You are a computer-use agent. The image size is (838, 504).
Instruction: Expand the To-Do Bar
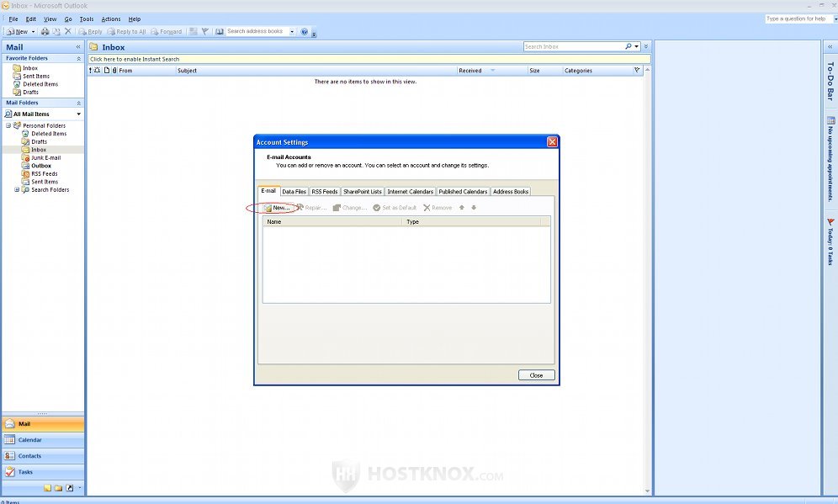pyautogui.click(x=830, y=47)
